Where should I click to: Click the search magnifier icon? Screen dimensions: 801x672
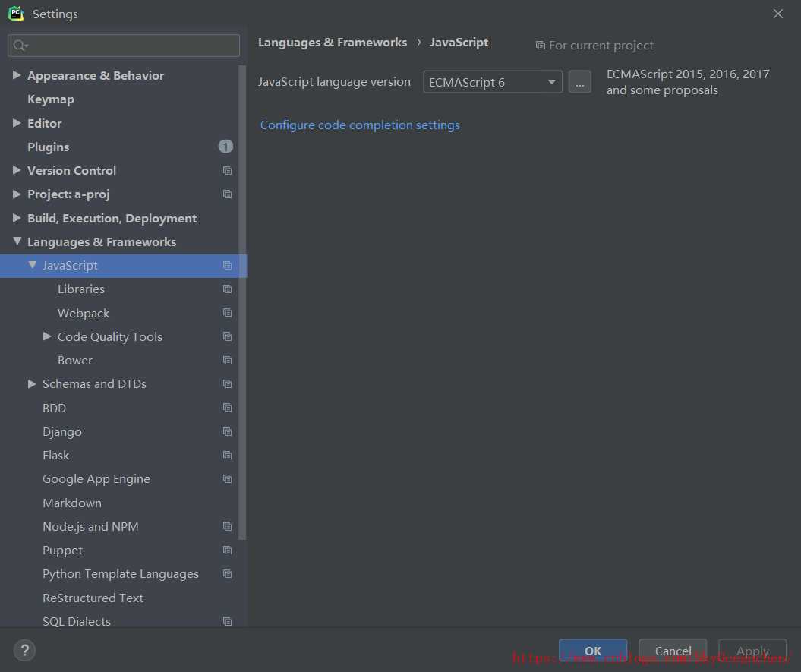20,46
